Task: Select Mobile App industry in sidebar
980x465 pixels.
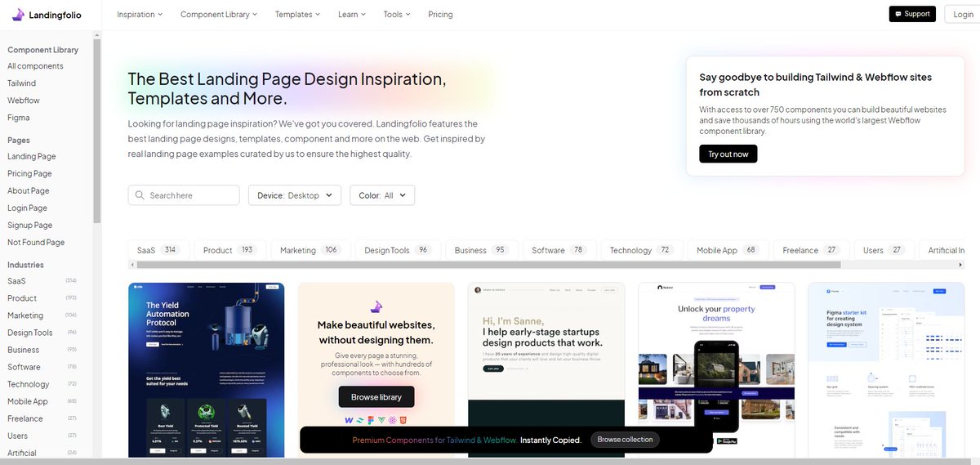Action: (42, 401)
